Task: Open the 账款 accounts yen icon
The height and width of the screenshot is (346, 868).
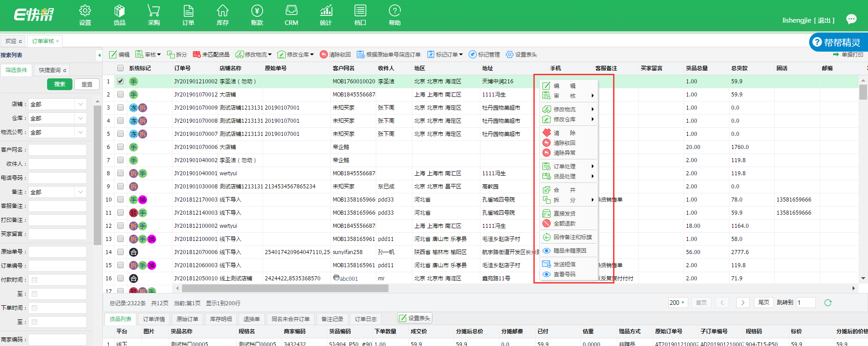Action: [257, 15]
